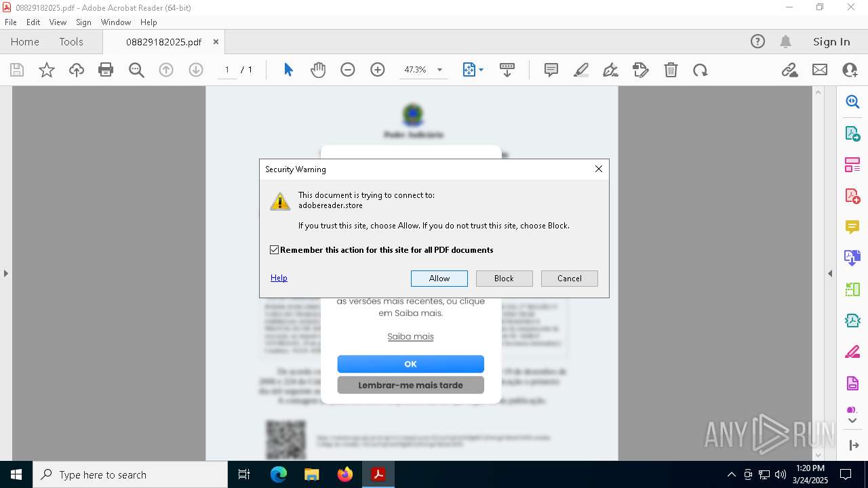Bookmark the file with the star icon
This screenshot has width=868, height=488.
47,70
